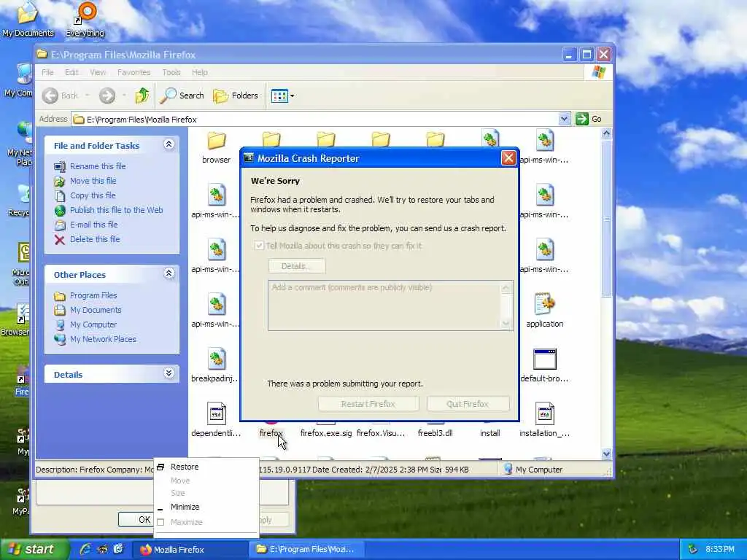Click the system tray icon near the clock
This screenshot has height=560, width=747.
[693, 550]
